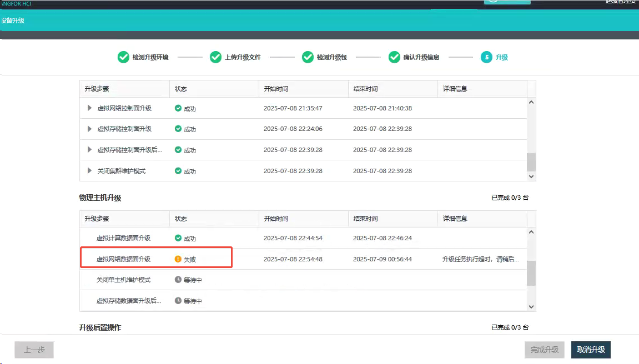
Task: Click green check icon of 上传升级文件 step
Action: tap(215, 57)
